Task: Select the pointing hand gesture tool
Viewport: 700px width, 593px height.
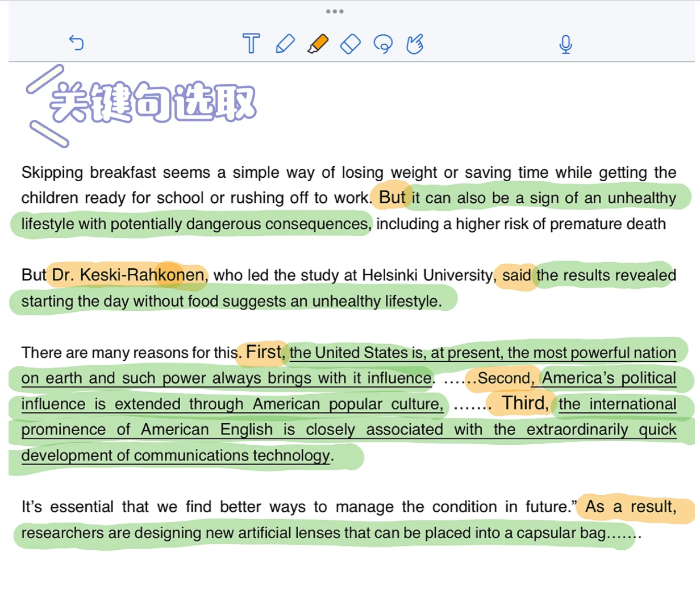Action: tap(415, 44)
